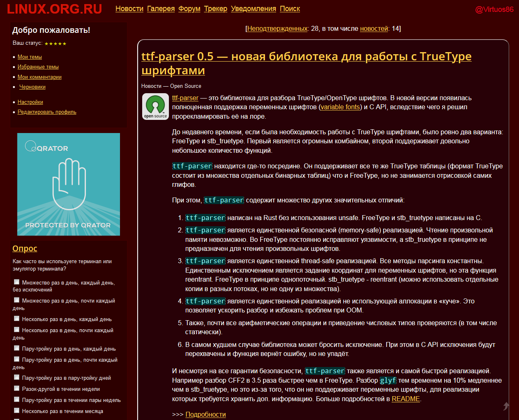Click the poll question about terminal usage

coord(62,265)
